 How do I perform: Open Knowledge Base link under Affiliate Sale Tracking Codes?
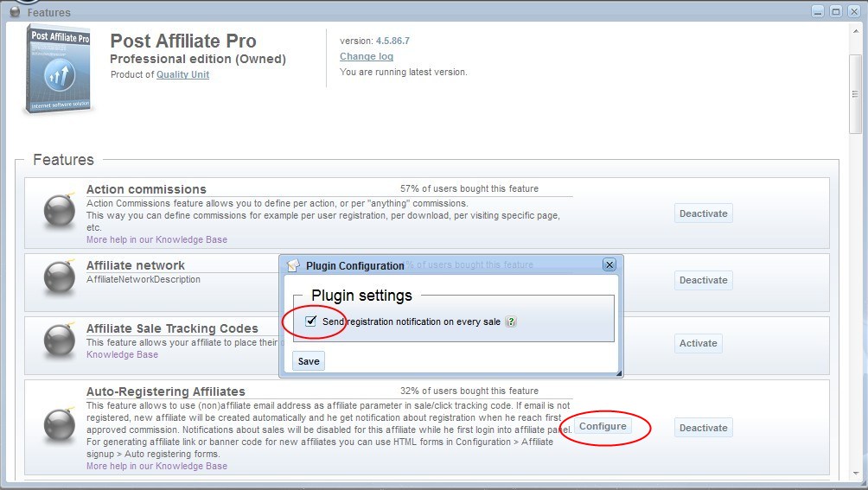(123, 354)
